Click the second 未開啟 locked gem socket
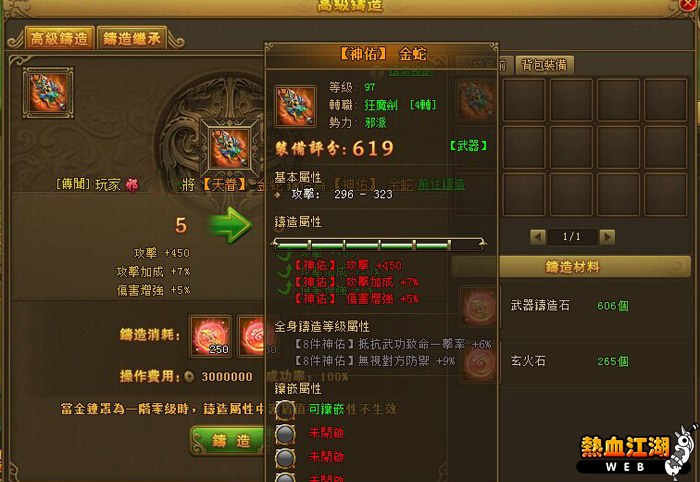This screenshot has height=482, width=700. tap(285, 457)
